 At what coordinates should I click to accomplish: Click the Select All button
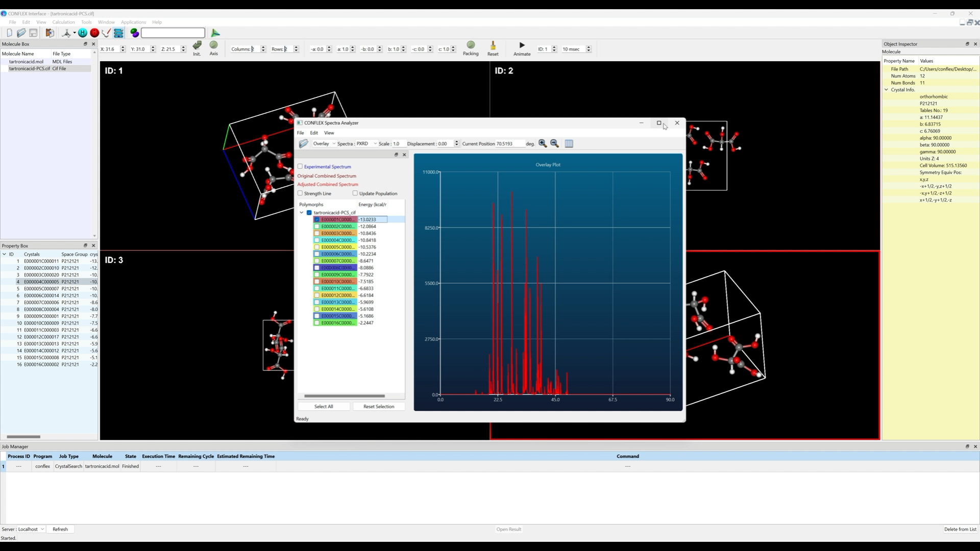pyautogui.click(x=323, y=406)
